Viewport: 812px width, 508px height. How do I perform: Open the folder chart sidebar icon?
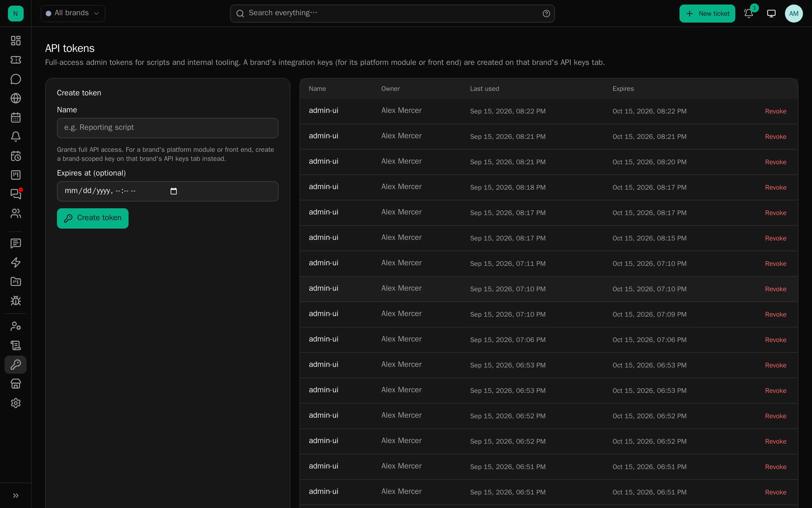tap(16, 282)
